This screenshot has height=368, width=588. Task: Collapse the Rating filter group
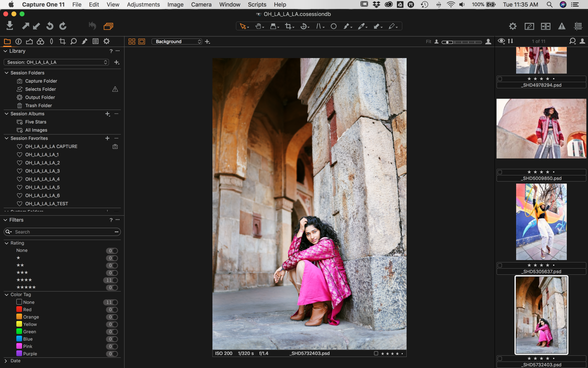pyautogui.click(x=7, y=243)
